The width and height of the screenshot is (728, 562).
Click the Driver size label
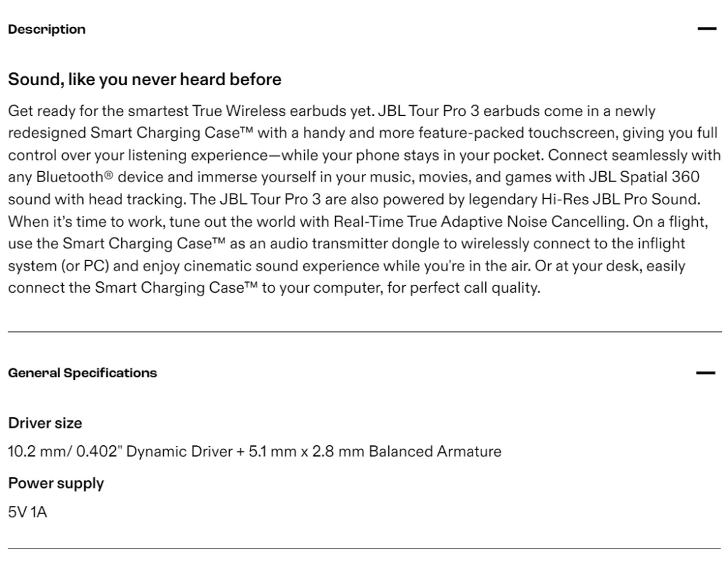(x=45, y=423)
